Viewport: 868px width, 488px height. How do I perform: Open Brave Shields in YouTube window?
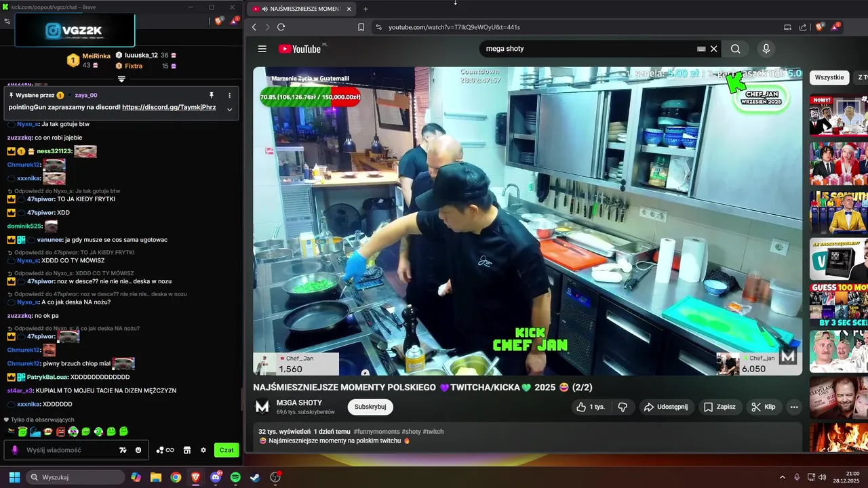(820, 27)
